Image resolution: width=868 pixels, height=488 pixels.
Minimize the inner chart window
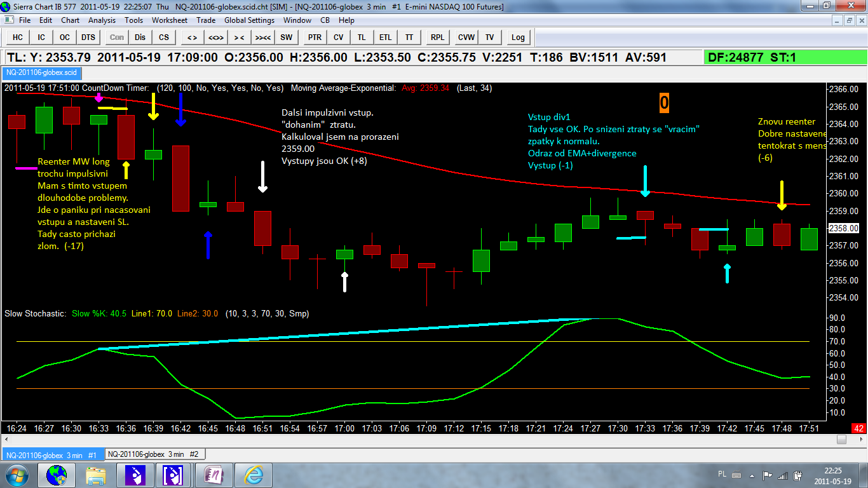(838, 20)
